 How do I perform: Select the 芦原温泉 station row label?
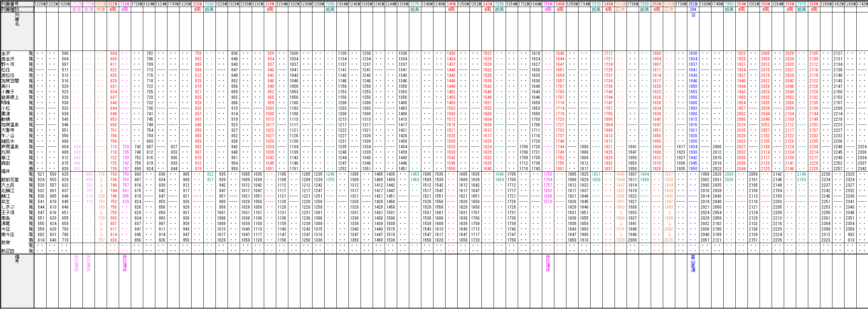coord(10,147)
